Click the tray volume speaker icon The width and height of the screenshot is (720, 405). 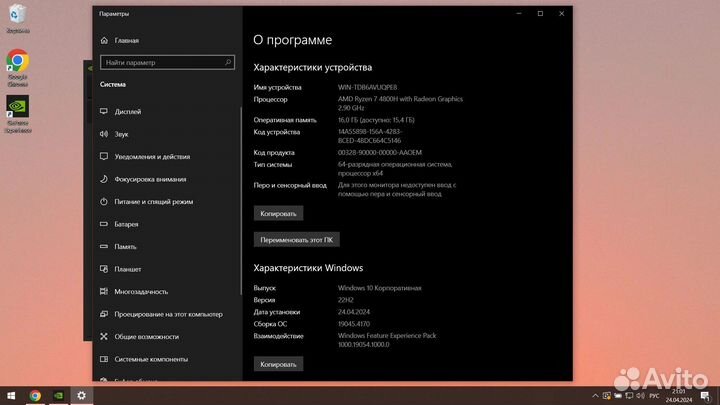[x=641, y=395]
